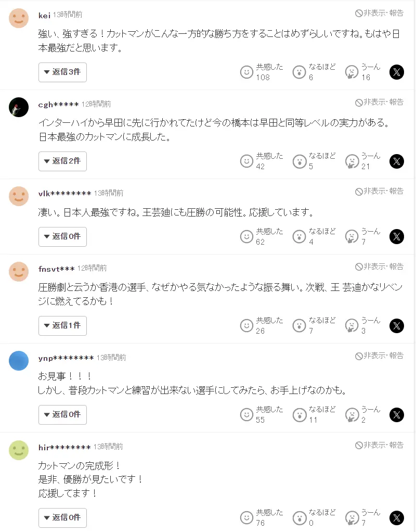The width and height of the screenshot is (416, 532).
Task: Click 共感した smiley on kei's comment
Action: 247,72
